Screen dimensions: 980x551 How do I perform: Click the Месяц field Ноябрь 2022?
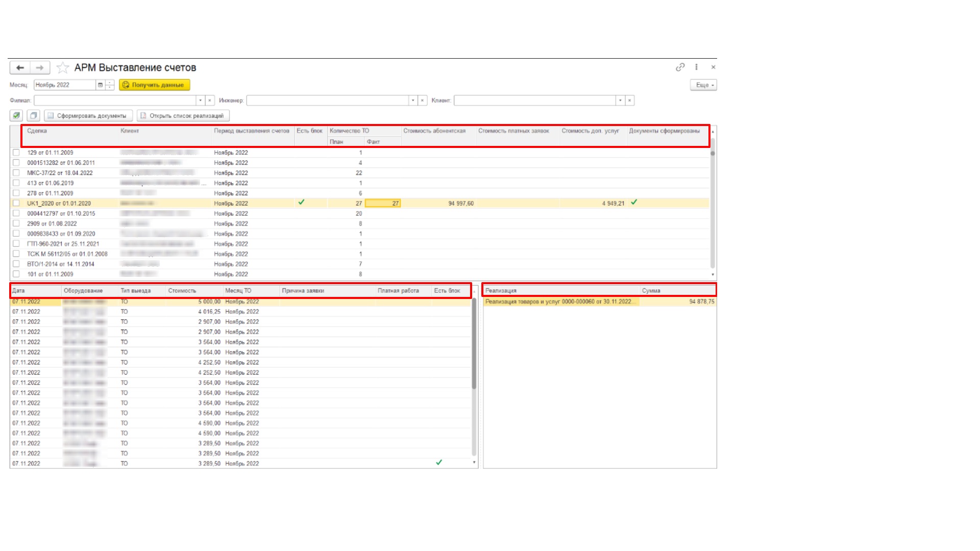click(65, 85)
